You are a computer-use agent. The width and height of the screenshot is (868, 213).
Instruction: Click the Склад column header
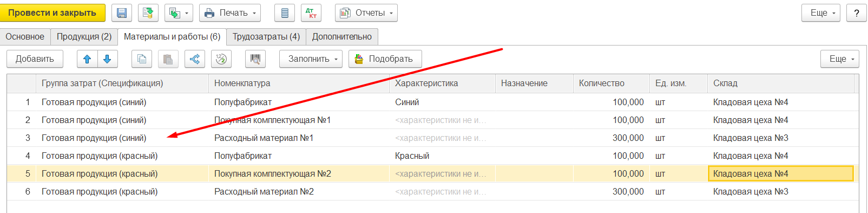pyautogui.click(x=780, y=83)
